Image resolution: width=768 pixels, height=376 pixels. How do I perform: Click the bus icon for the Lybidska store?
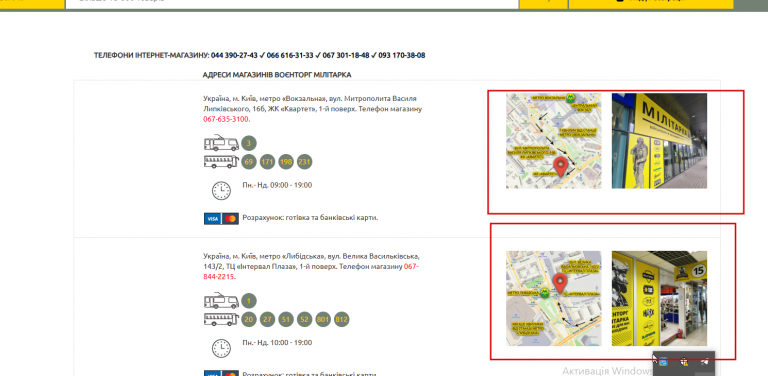(221, 319)
